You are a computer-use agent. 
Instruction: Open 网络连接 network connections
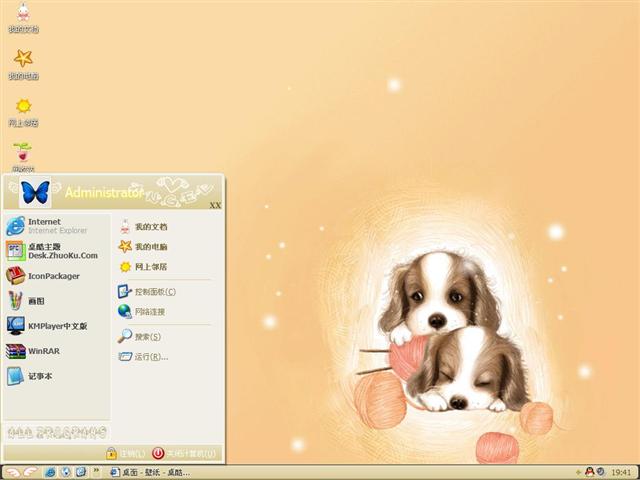142,311
